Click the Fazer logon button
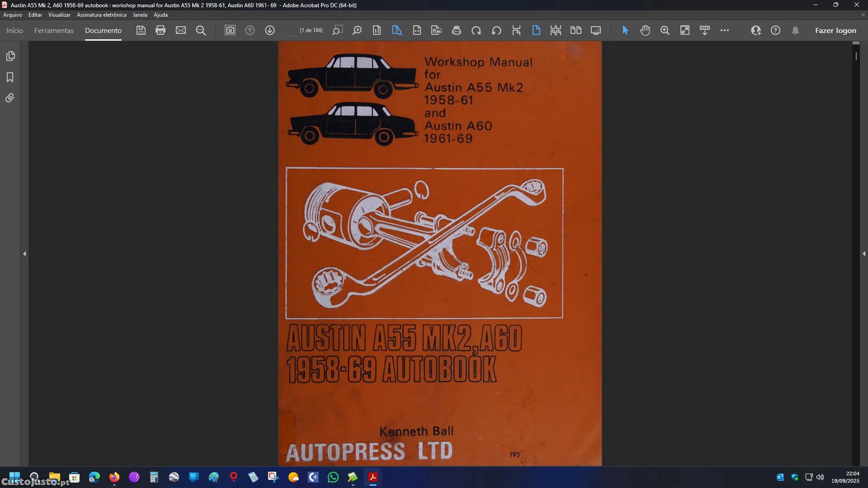Image resolution: width=868 pixels, height=488 pixels. pyautogui.click(x=835, y=31)
